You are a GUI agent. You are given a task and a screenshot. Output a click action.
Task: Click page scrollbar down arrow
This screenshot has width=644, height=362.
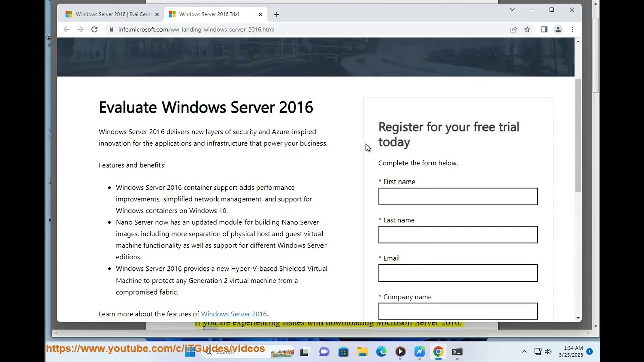click(578, 318)
